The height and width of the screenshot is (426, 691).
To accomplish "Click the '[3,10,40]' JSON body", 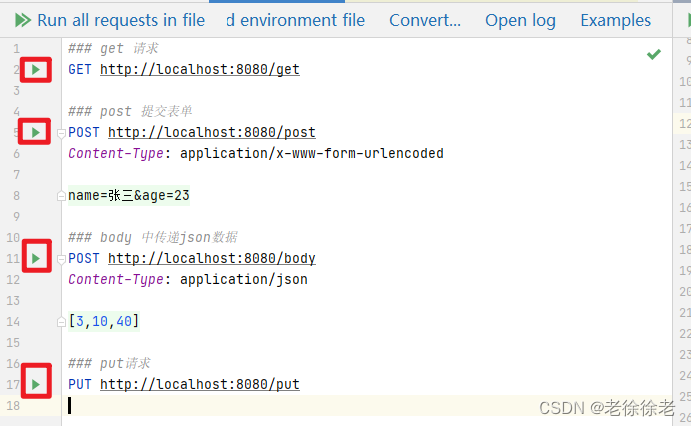I will (x=104, y=322).
